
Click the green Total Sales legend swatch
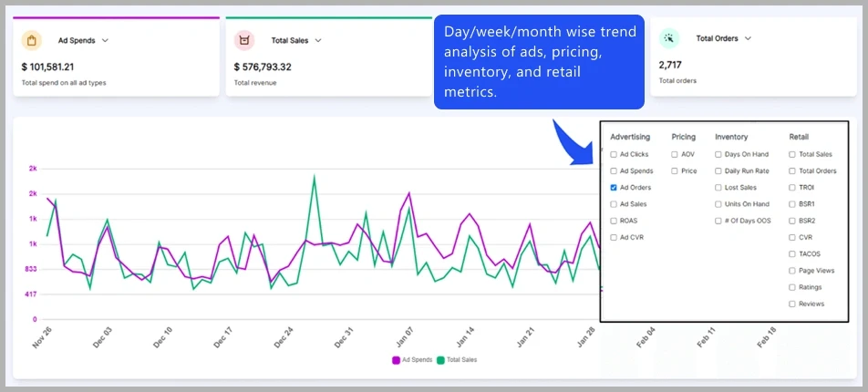[440, 360]
